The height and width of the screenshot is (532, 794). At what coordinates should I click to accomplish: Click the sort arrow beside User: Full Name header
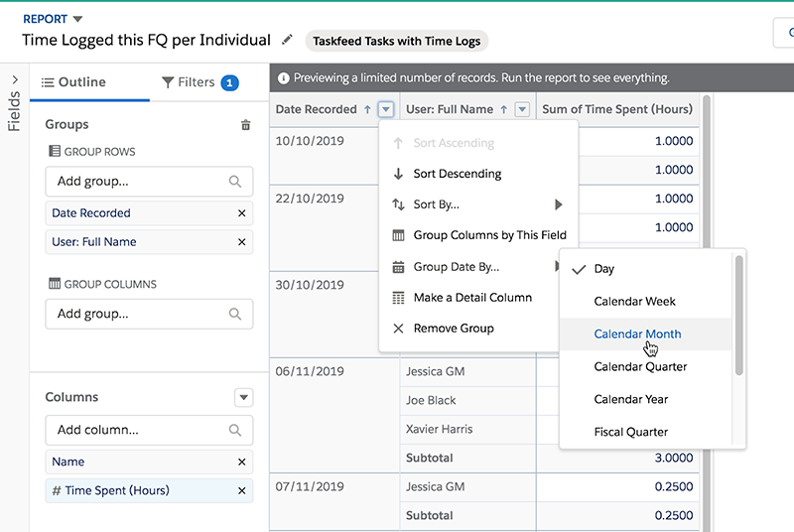click(x=503, y=109)
